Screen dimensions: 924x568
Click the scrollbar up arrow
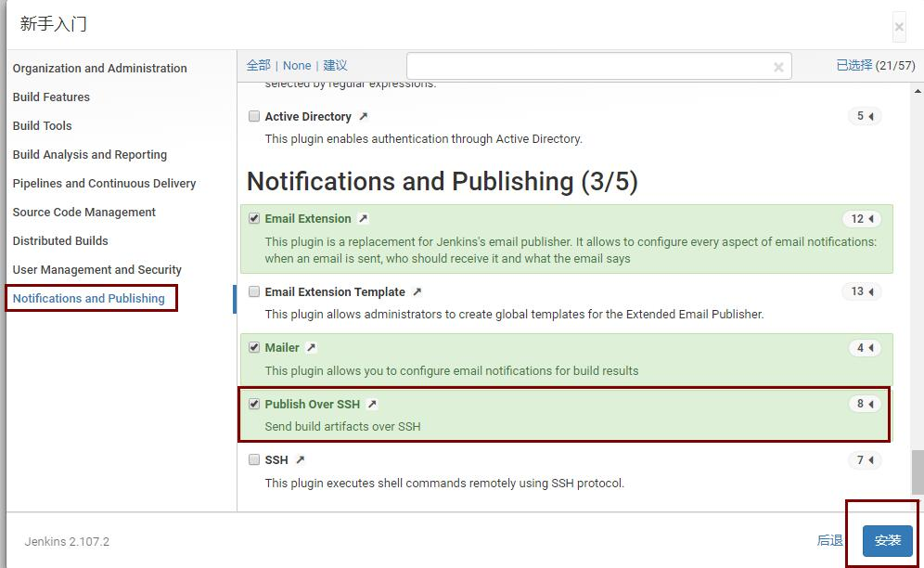point(918,92)
